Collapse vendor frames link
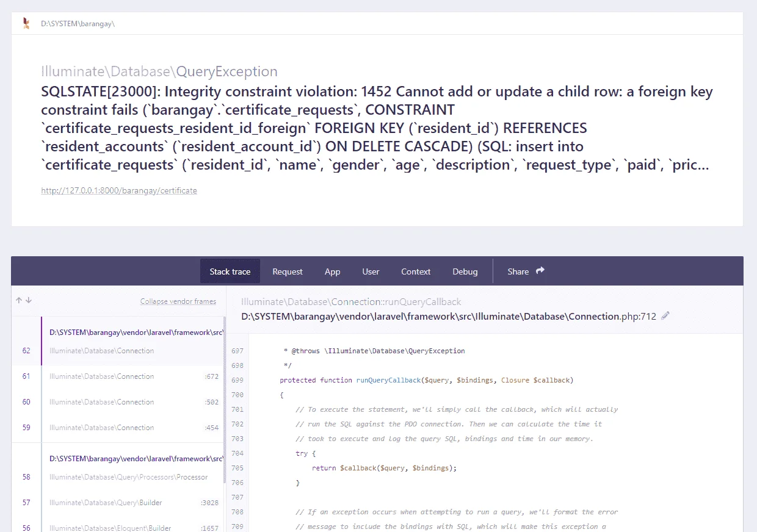 pos(178,301)
